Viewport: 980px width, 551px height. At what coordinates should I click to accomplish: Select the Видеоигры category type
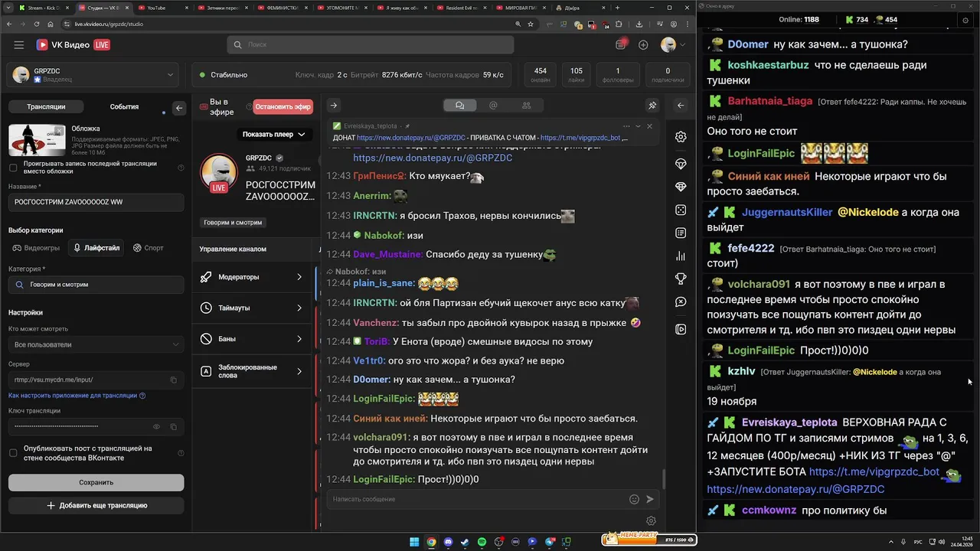(36, 248)
